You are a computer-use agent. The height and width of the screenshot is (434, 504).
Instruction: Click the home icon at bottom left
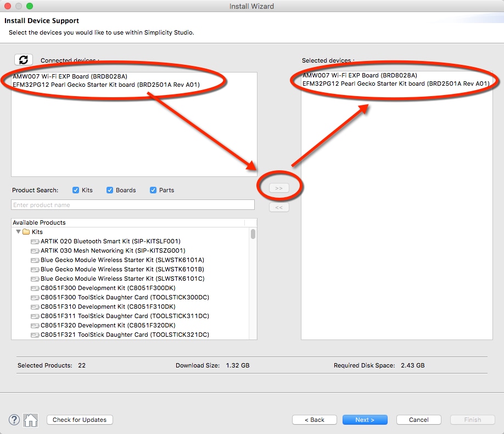[31, 420]
